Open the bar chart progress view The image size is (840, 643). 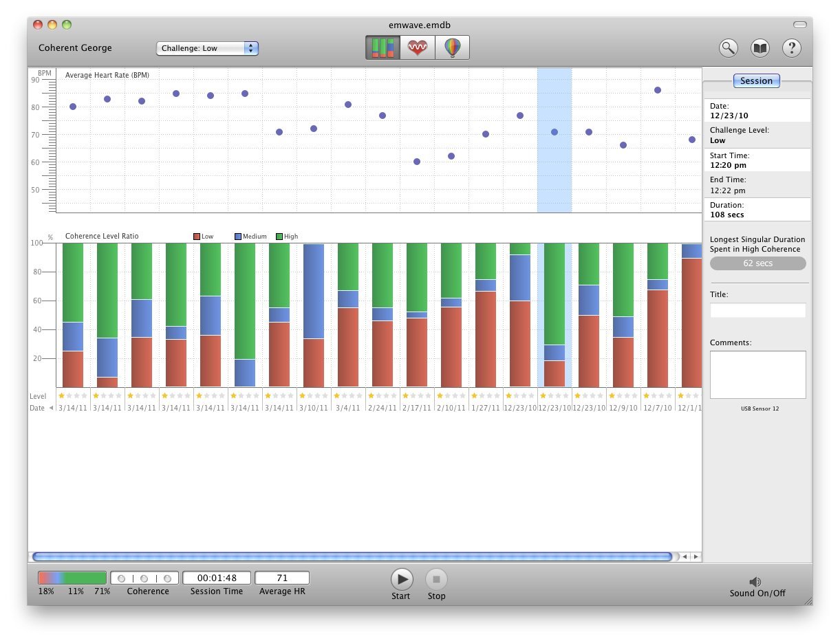tap(383, 47)
